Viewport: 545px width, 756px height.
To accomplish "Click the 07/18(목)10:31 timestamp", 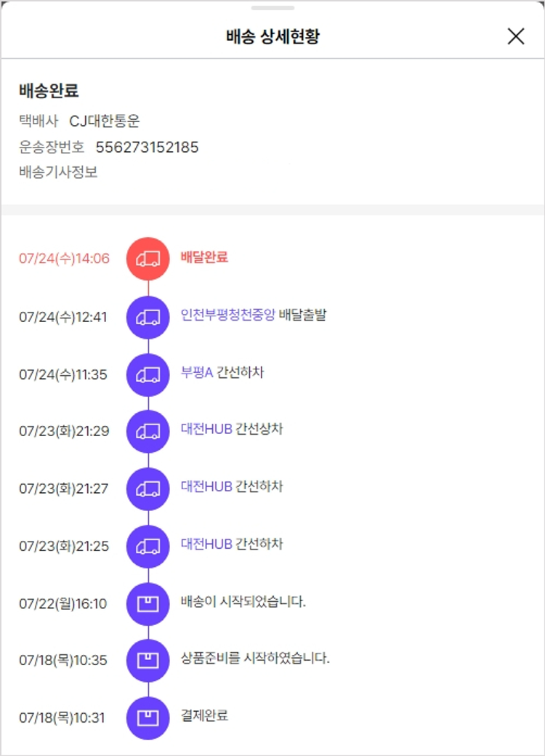I will coord(62,718).
